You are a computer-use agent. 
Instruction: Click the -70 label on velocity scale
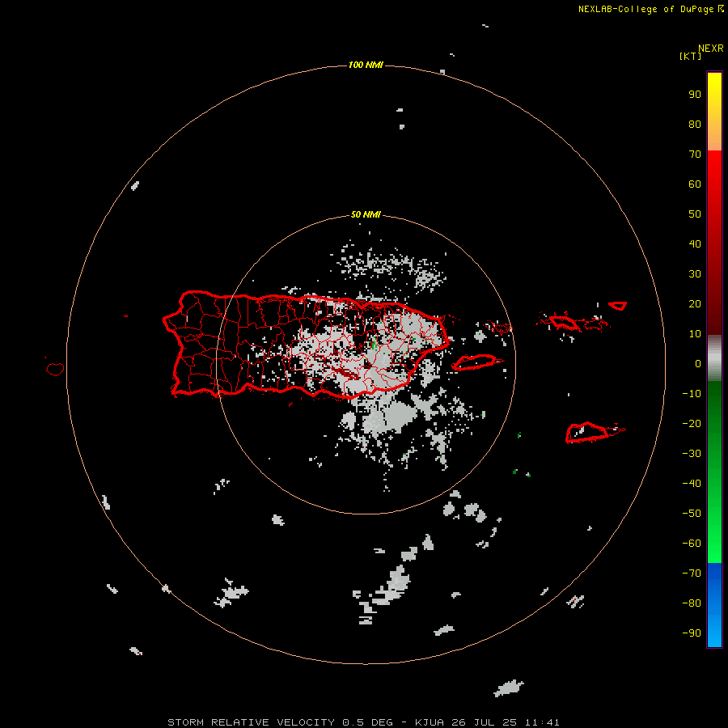pos(692,574)
